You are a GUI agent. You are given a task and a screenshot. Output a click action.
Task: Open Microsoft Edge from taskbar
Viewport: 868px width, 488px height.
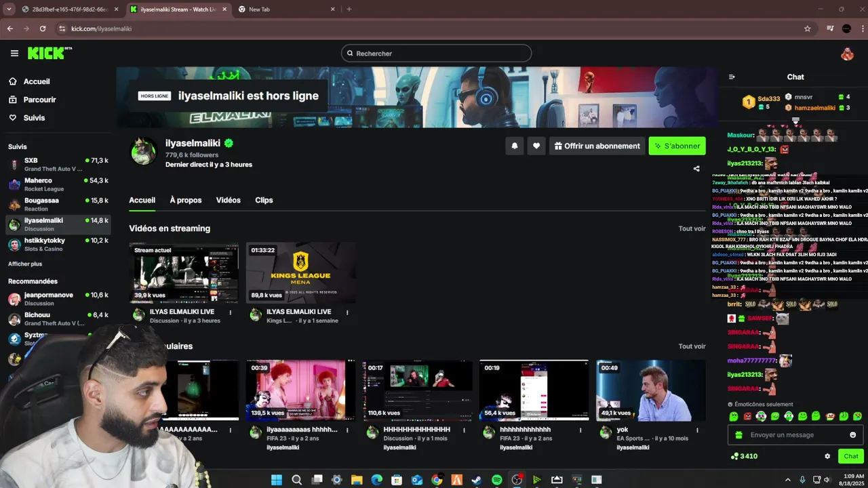click(377, 480)
